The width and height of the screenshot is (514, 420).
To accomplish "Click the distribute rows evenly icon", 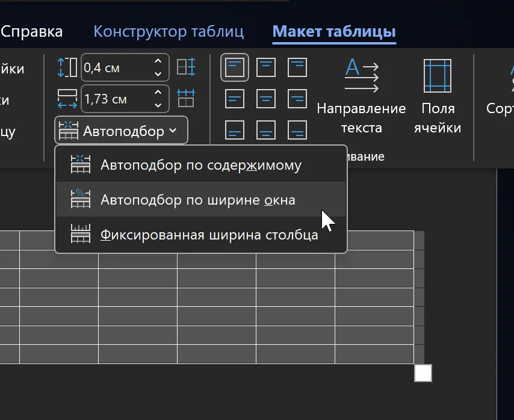I will pos(186,67).
